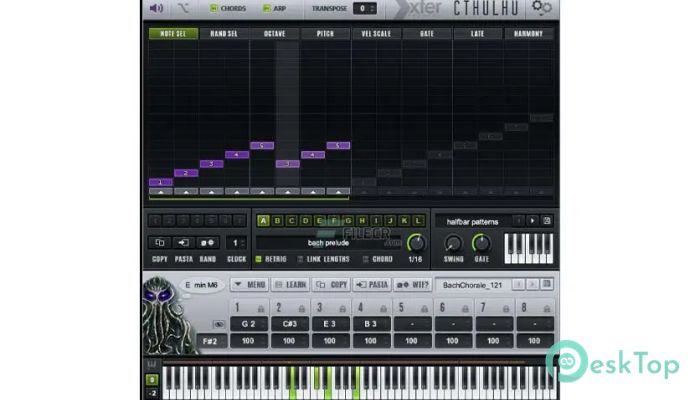Select the upper GATE tab
The image size is (700, 400).
(427, 33)
